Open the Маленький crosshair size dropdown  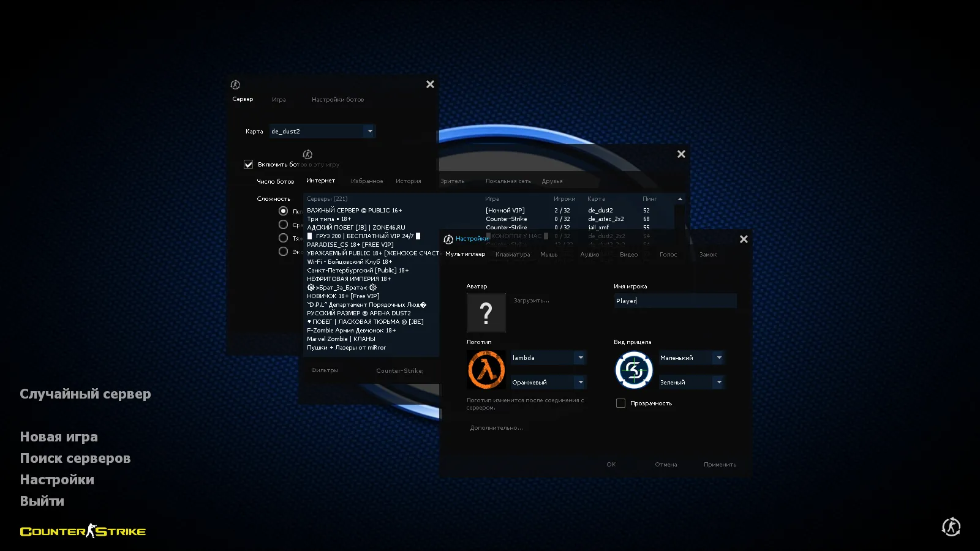pos(719,358)
